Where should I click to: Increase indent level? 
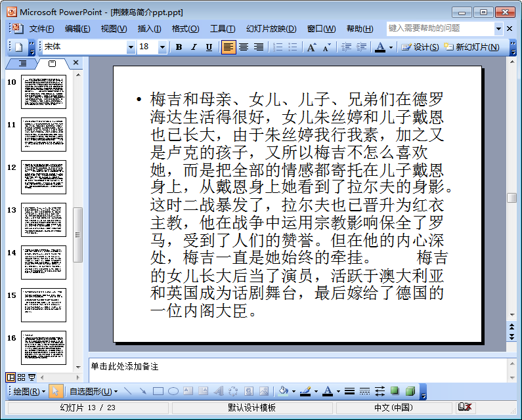click(361, 47)
